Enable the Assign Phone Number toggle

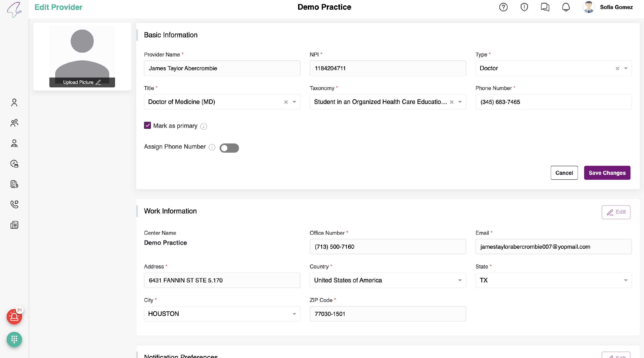point(229,148)
